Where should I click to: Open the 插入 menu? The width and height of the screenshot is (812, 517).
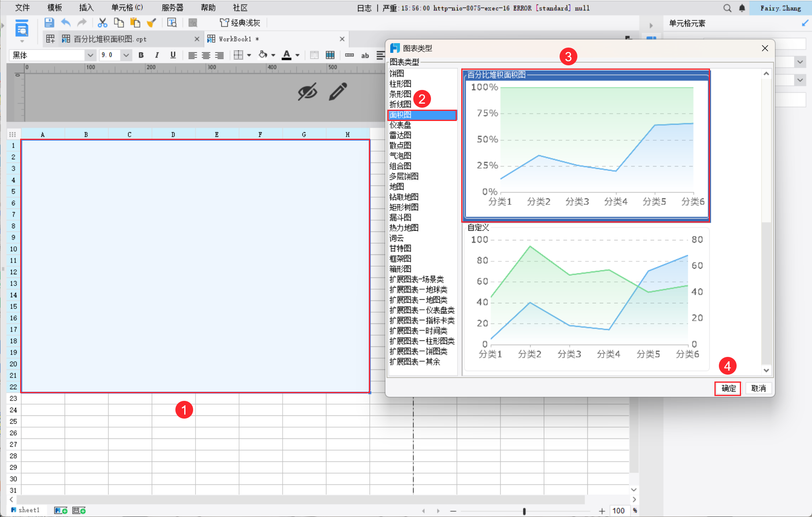pos(86,8)
